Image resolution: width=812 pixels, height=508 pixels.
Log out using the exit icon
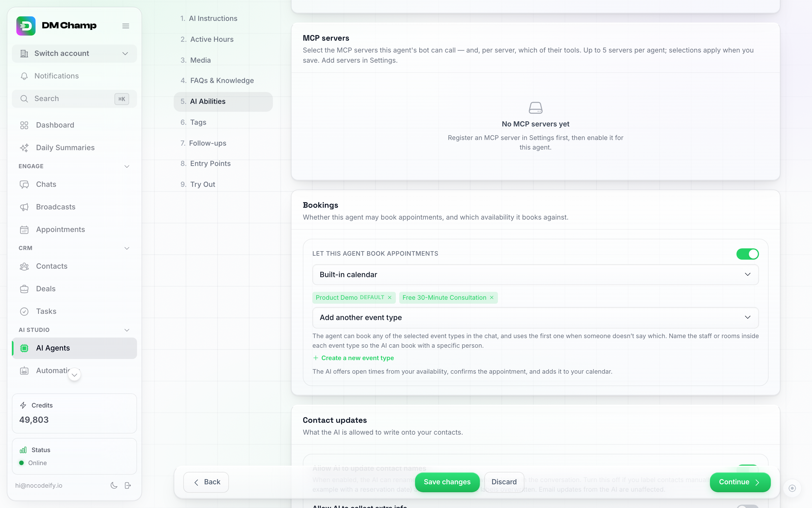[x=128, y=485]
